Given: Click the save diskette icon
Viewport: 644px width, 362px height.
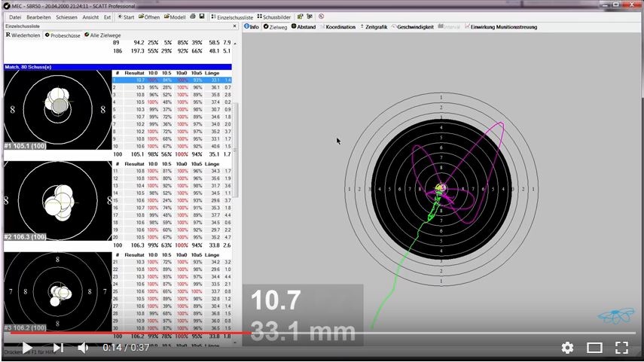Looking at the screenshot, I should (202, 16).
